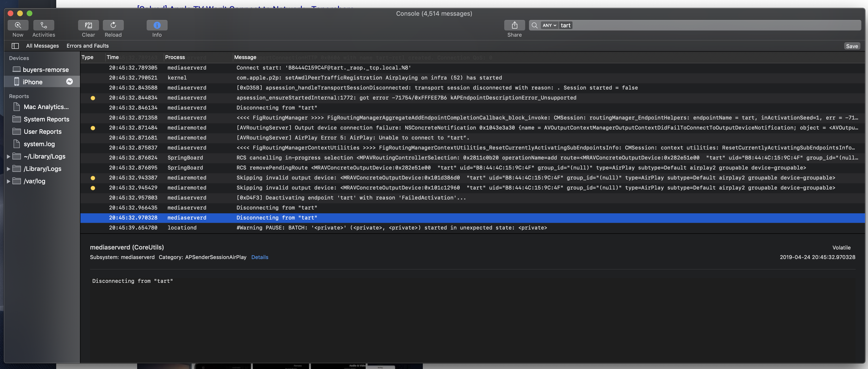Image resolution: width=868 pixels, height=369 pixels.
Task: Select iPhone device in sidebar
Action: click(42, 82)
